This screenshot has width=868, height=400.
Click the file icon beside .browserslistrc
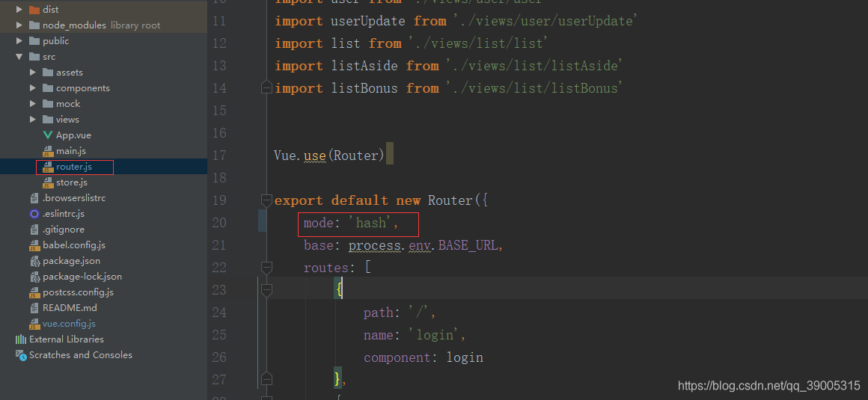click(34, 198)
